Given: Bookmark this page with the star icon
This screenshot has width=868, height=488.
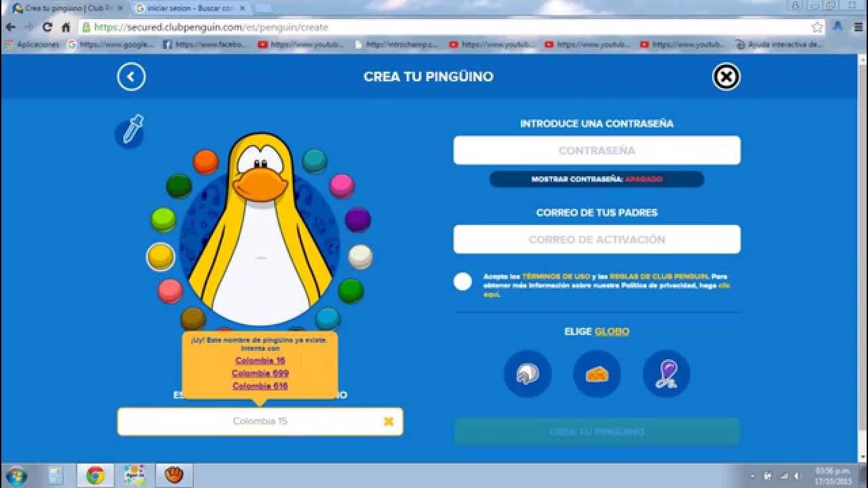Looking at the screenshot, I should 817,27.
